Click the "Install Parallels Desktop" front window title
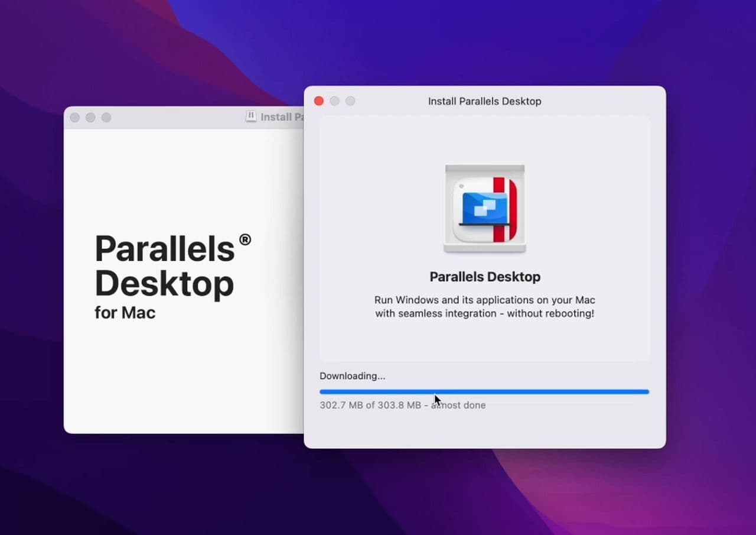756x535 pixels. click(x=484, y=101)
